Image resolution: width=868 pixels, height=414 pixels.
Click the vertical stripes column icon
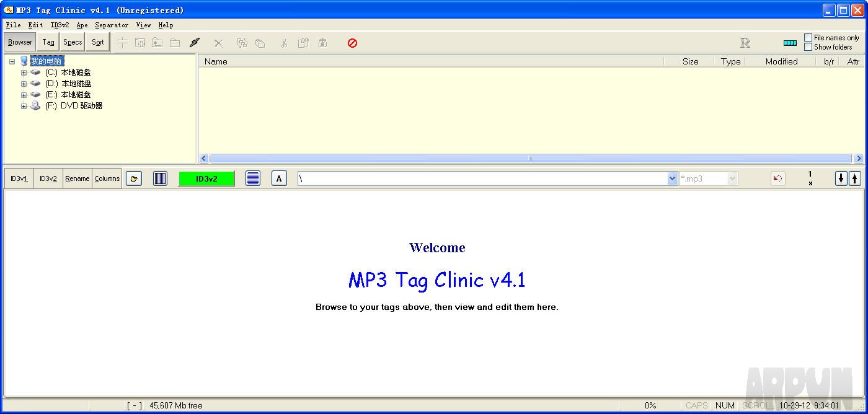[160, 178]
